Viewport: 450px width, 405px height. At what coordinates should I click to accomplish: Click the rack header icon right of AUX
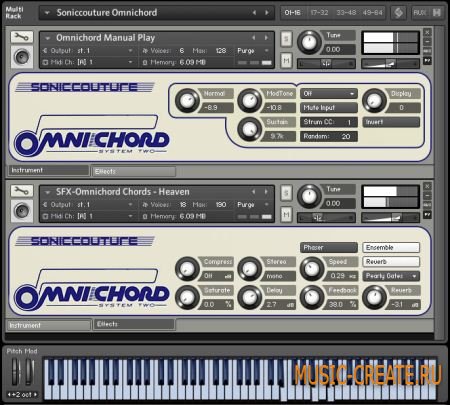point(437,13)
